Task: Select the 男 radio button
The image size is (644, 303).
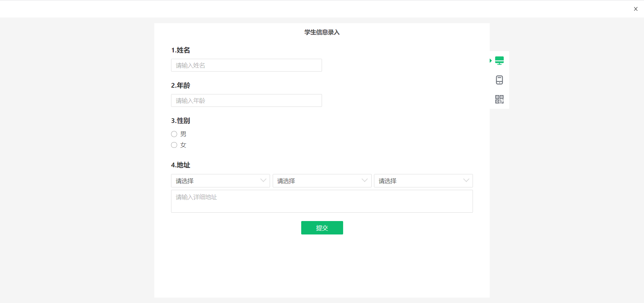Action: coord(174,134)
